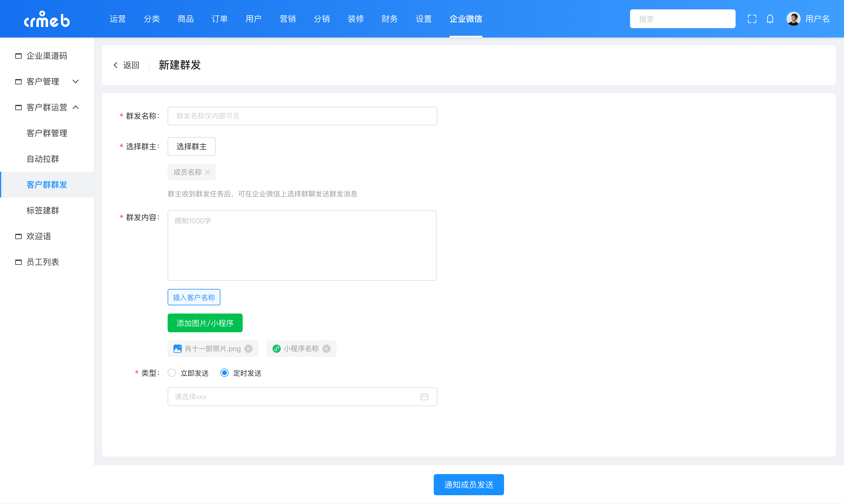The width and height of the screenshot is (844, 504).
Task: Switch to the 营销 top menu
Action: (287, 19)
